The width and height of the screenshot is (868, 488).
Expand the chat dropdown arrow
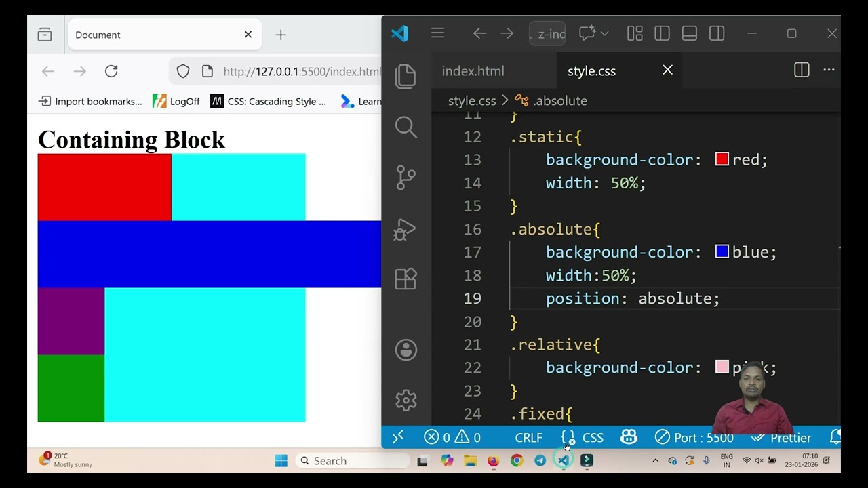pos(604,33)
